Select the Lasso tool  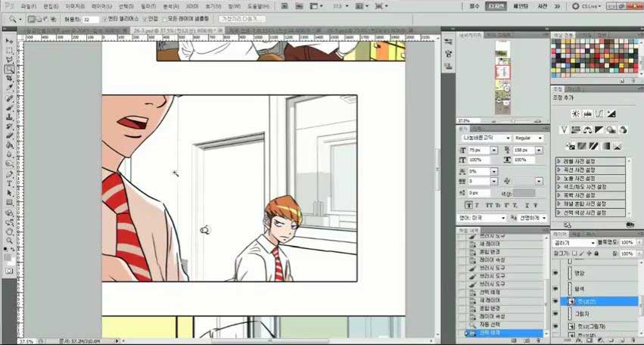point(9,60)
